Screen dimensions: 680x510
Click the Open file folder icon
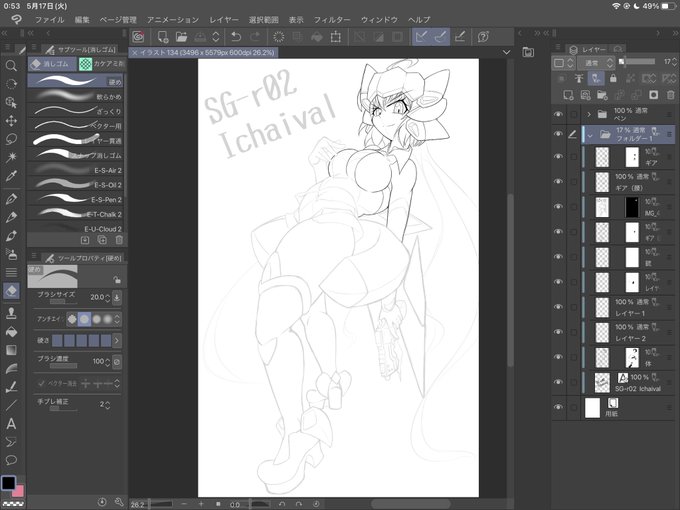(181, 37)
